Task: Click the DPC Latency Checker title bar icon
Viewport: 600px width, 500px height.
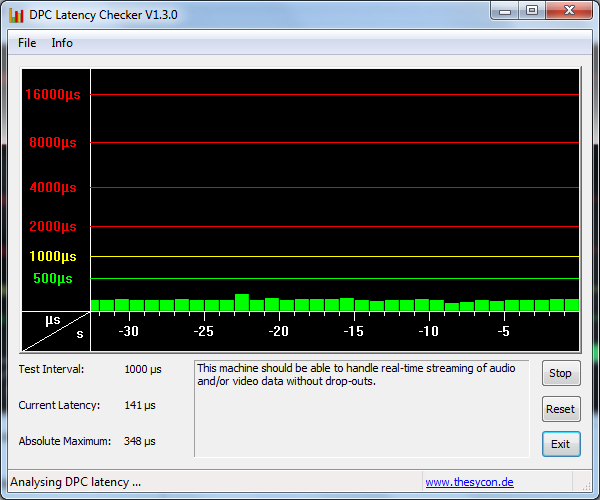Action: [x=16, y=16]
